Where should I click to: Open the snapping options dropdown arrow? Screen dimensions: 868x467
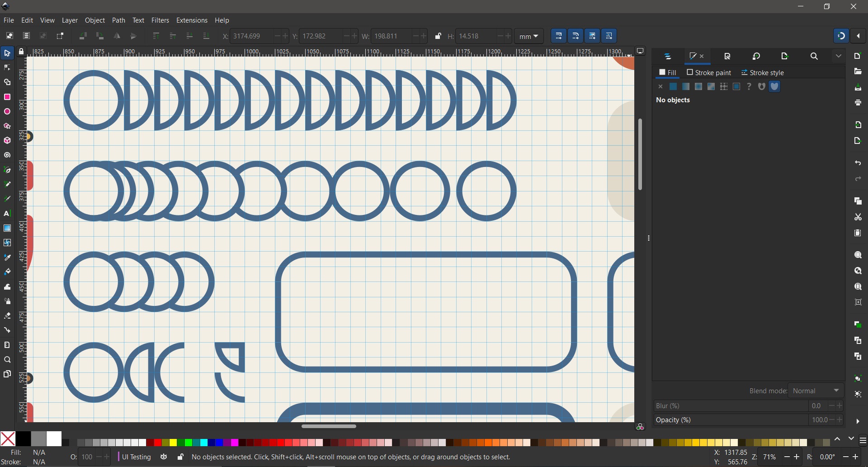coord(858,36)
